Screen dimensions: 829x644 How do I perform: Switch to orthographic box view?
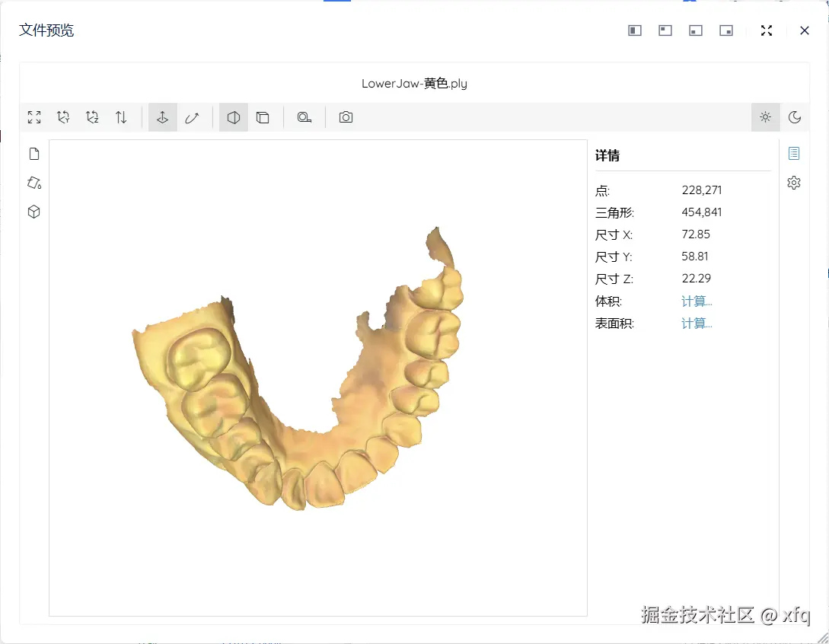click(262, 117)
